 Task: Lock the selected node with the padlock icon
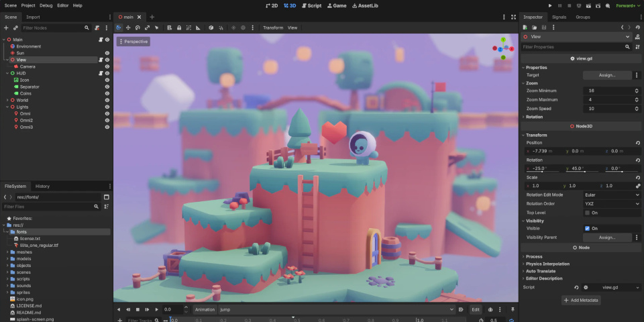click(x=179, y=28)
